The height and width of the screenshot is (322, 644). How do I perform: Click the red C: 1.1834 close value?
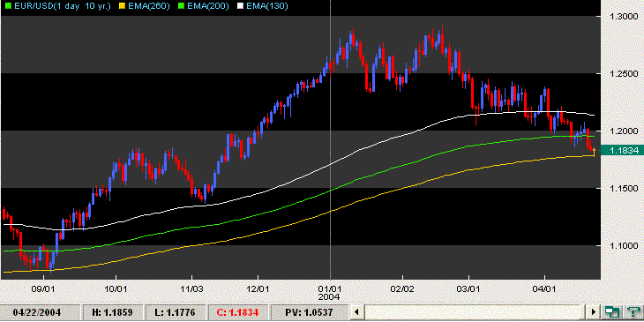point(238,312)
